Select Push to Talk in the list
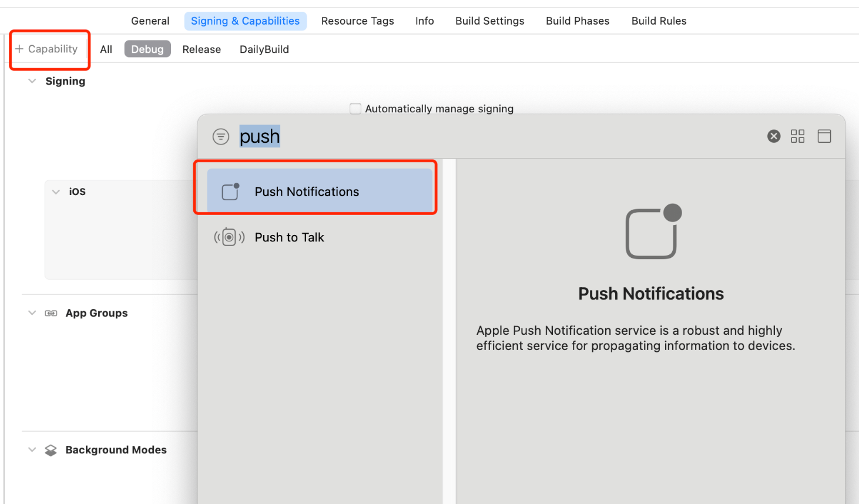Viewport: 859px width, 504px height. 320,237
